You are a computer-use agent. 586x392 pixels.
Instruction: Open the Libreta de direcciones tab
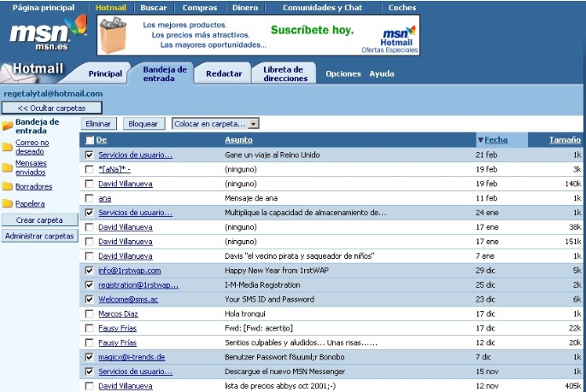click(284, 74)
